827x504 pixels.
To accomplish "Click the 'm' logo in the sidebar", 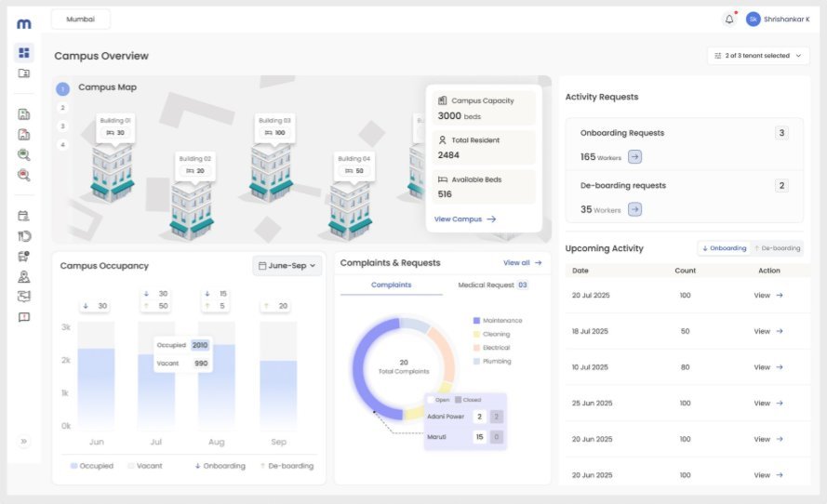I will coord(24,23).
